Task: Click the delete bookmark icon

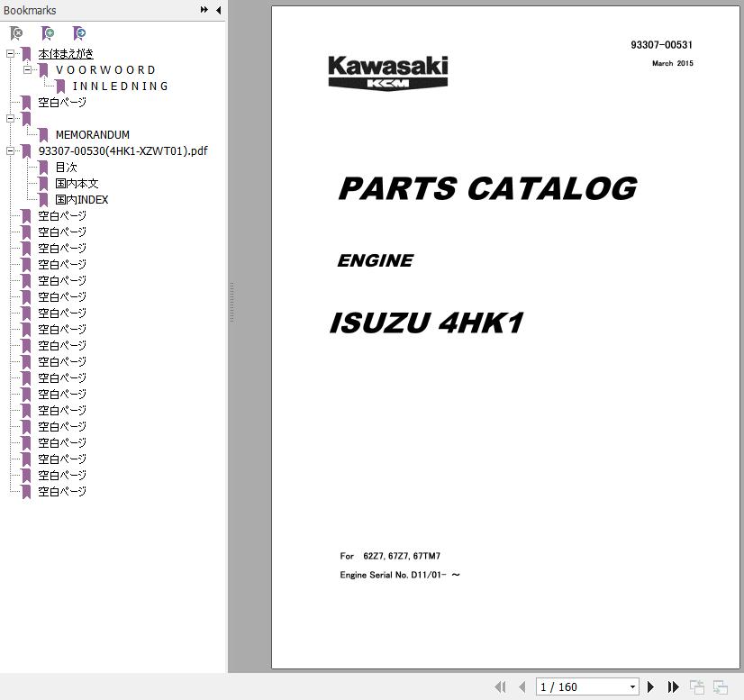Action: pyautogui.click(x=16, y=33)
